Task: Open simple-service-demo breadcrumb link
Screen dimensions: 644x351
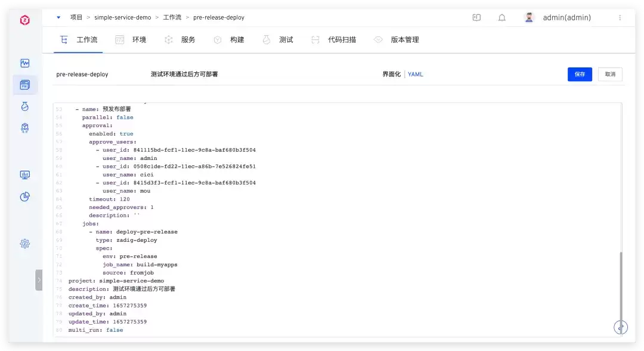Action: pyautogui.click(x=122, y=17)
